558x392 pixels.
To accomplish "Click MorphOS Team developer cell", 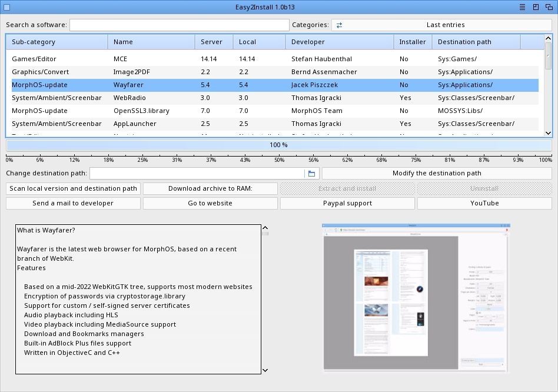I will click(x=317, y=111).
